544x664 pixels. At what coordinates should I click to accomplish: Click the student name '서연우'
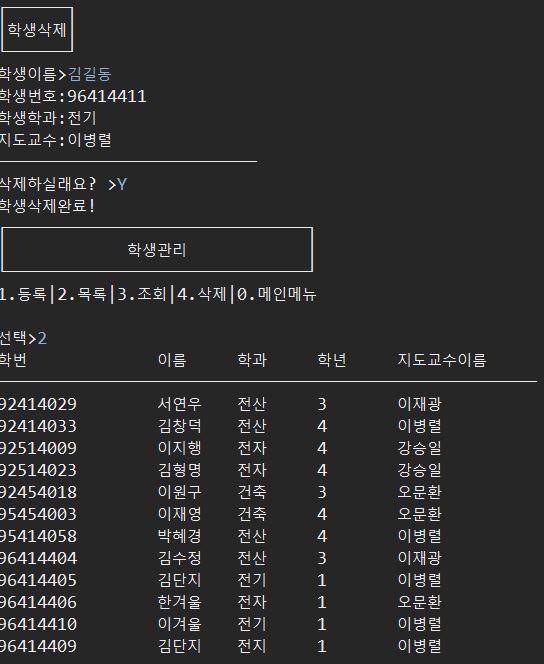point(179,404)
